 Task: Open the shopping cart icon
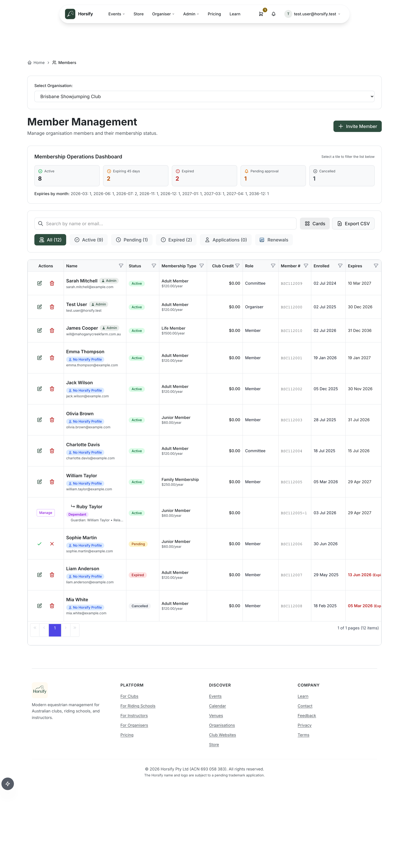pyautogui.click(x=261, y=14)
